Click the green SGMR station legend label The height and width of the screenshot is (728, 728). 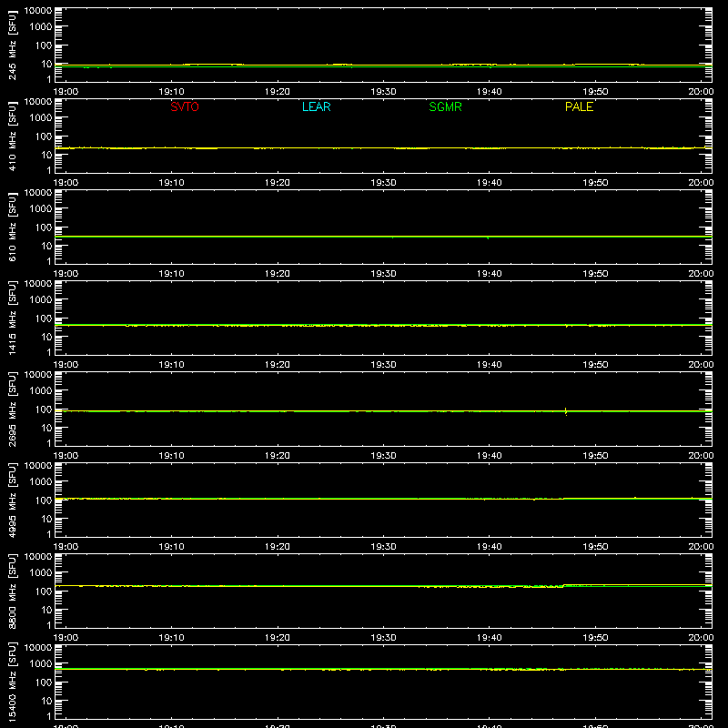pyautogui.click(x=445, y=106)
